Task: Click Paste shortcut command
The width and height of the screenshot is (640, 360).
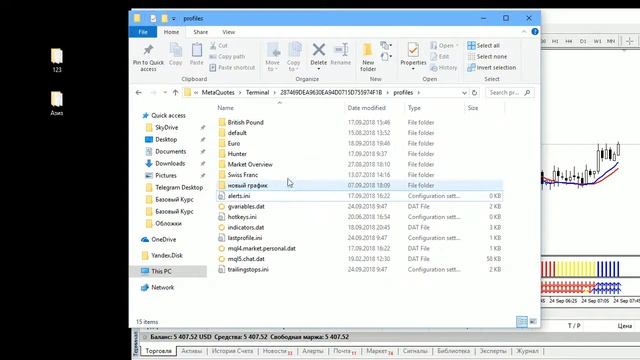Action: click(x=232, y=68)
